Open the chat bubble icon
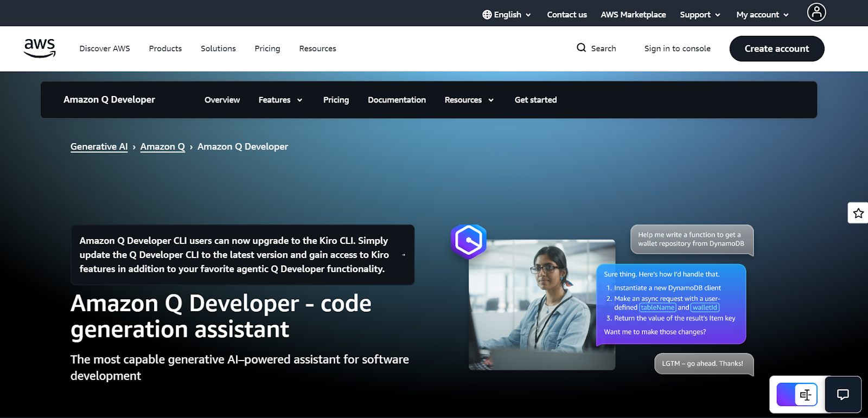This screenshot has width=868, height=418. (x=843, y=395)
